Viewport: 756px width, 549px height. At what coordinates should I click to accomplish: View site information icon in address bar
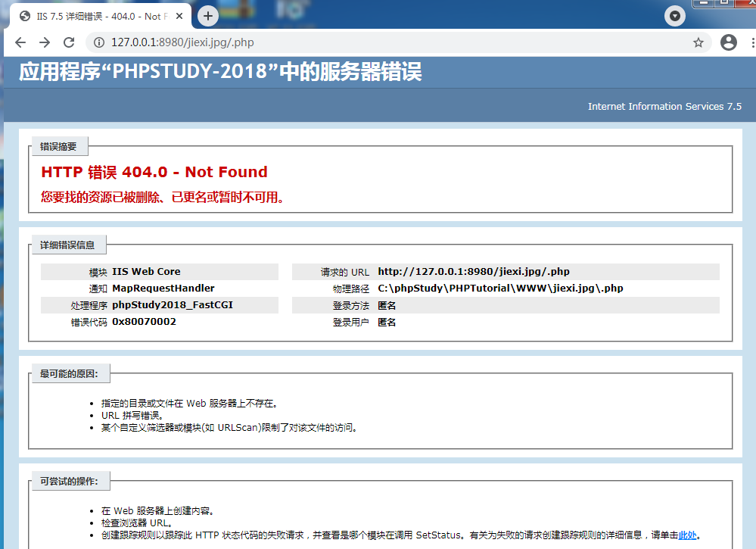(99, 42)
